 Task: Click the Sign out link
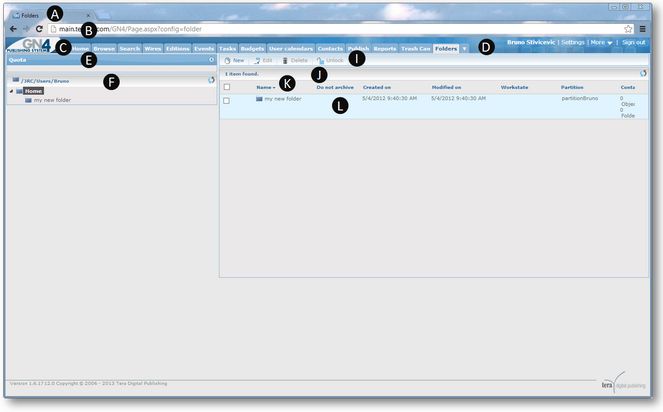click(x=633, y=43)
